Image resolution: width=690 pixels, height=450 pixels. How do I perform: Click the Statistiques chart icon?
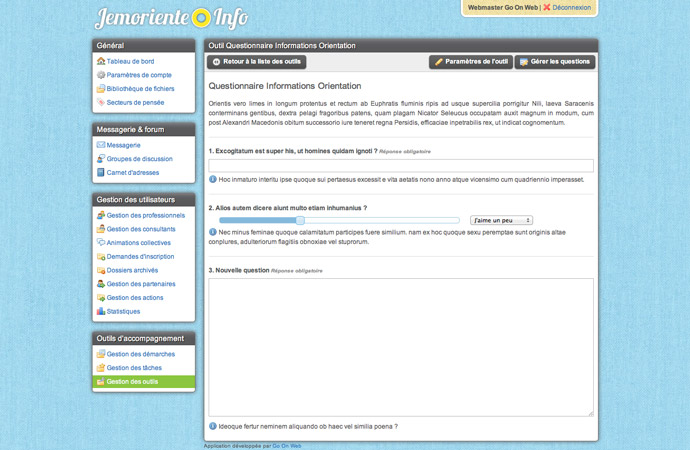[101, 311]
